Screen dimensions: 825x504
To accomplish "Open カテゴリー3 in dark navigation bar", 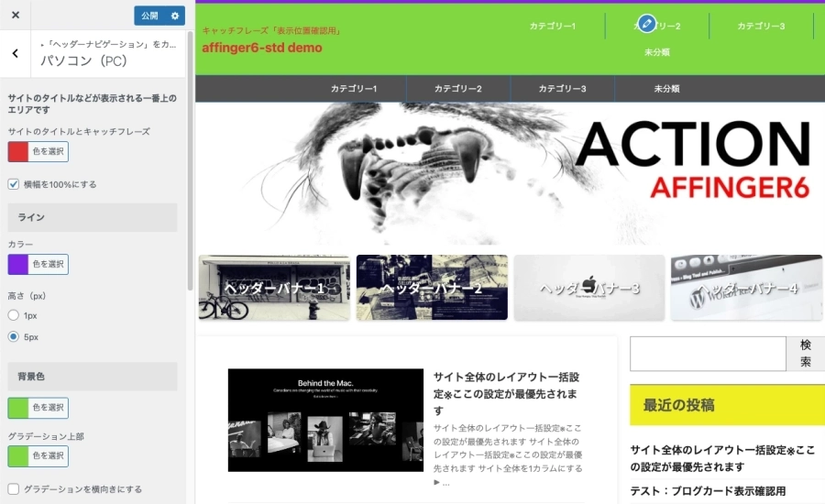I will tap(562, 88).
